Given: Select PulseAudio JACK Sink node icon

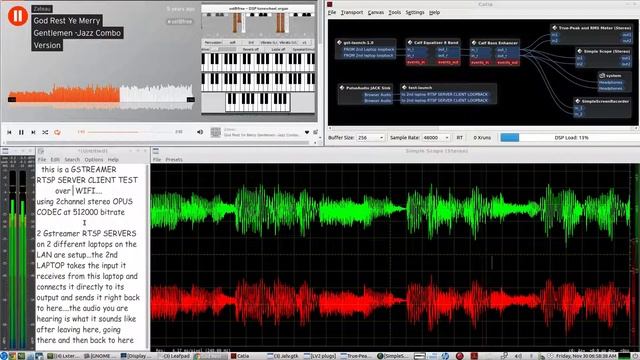Looking at the screenshot, I should pos(342,88).
